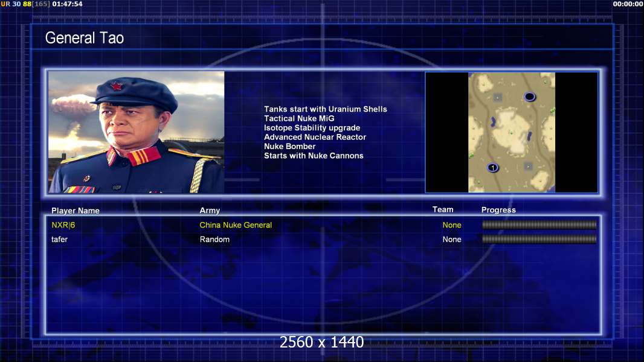This screenshot has width=644, height=362.
Task: Select player tafer name
Action: point(59,240)
